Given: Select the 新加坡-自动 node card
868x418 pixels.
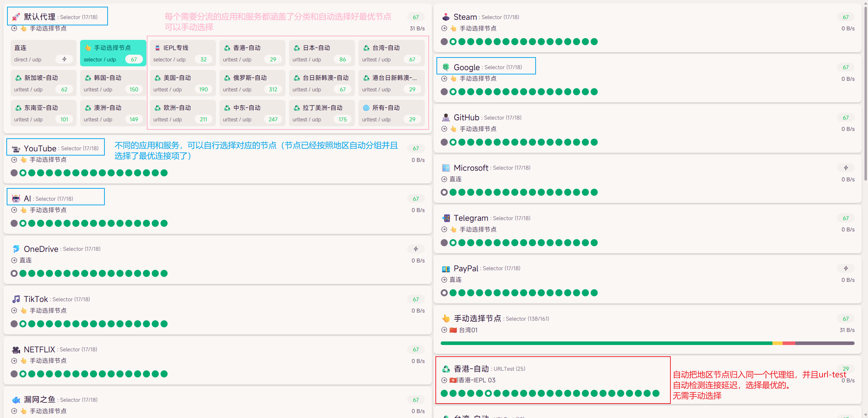Looking at the screenshot, I should coord(43,83).
